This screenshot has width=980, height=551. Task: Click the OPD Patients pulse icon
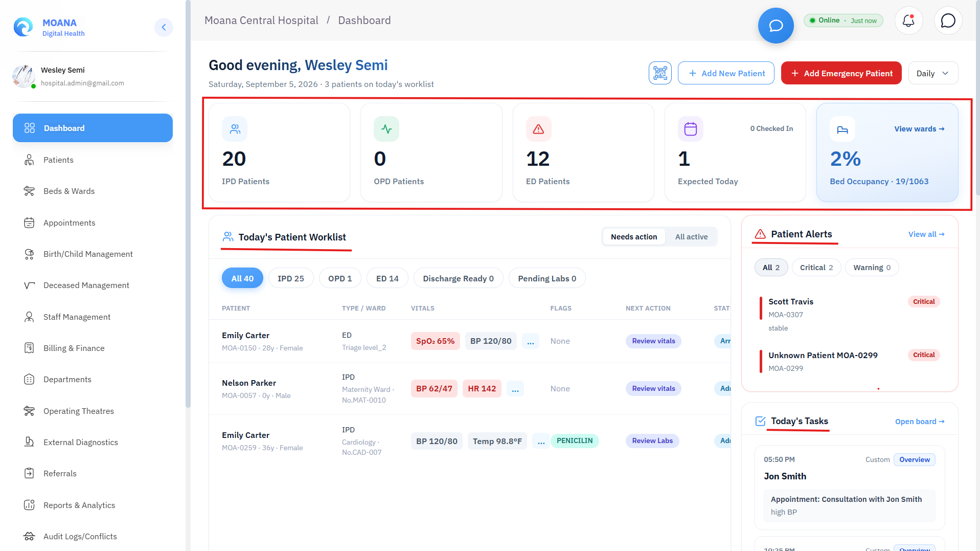pos(386,129)
